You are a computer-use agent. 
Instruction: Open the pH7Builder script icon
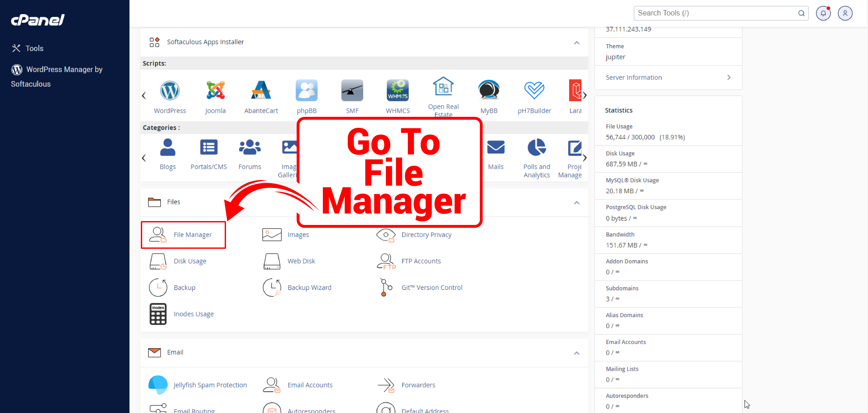pyautogui.click(x=534, y=90)
